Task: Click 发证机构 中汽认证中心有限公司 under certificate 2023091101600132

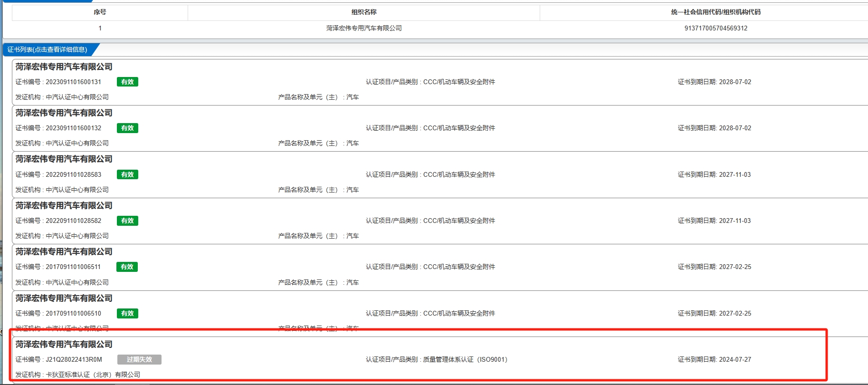Action: 62,143
